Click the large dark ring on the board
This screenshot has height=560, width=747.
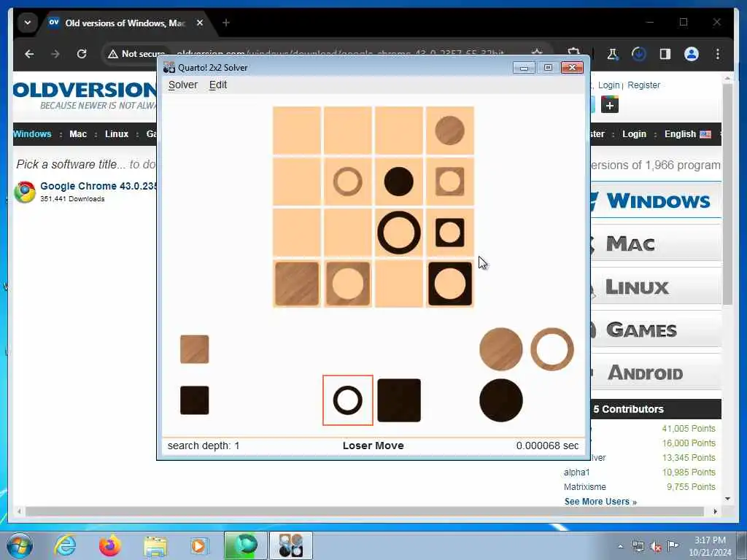pyautogui.click(x=399, y=233)
